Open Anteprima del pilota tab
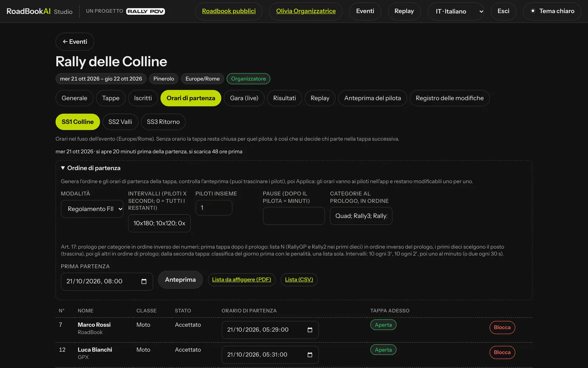This screenshot has height=368, width=588. coord(372,98)
